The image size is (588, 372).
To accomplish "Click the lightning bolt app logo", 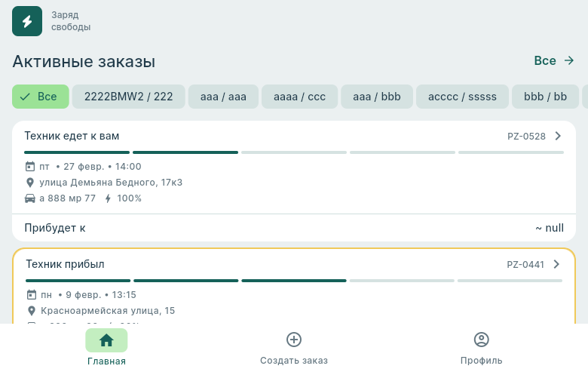I will [x=27, y=21].
